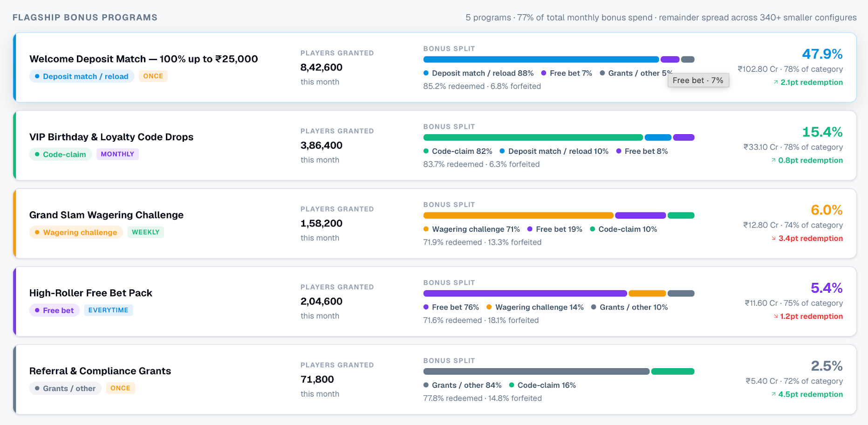Click the down-arrow icon beside 1.2pt redemption
Image resolution: width=868 pixels, height=425 pixels.
pos(776,316)
